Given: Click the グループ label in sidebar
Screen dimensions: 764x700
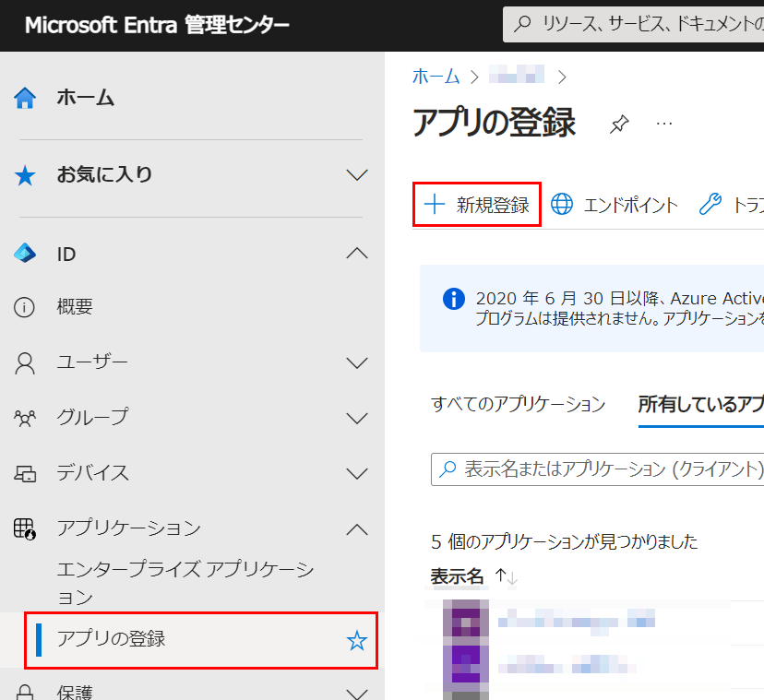Looking at the screenshot, I should [x=92, y=418].
